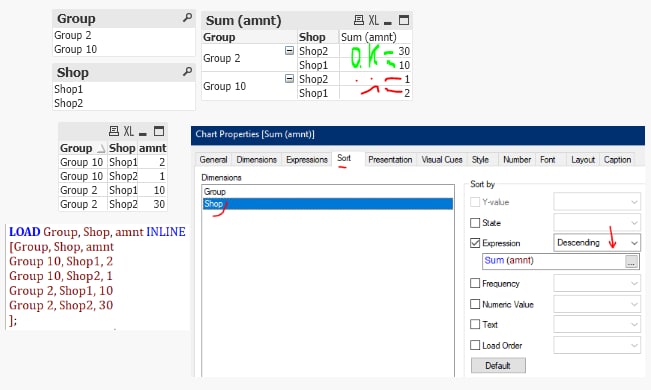Switch to the Expressions tab

[x=307, y=159]
